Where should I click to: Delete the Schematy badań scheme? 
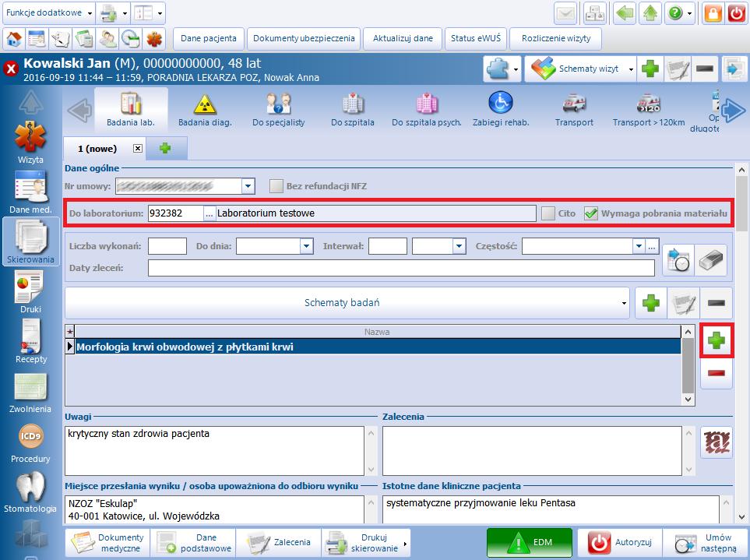716,303
